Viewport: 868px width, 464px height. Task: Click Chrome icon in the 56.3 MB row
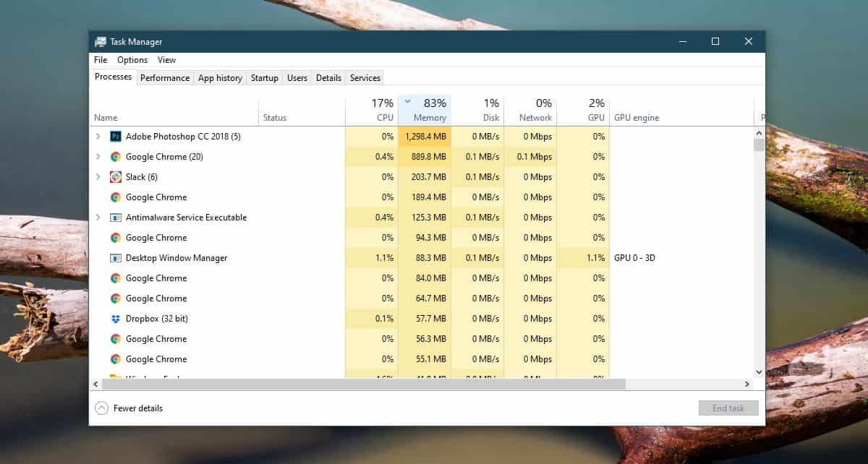116,338
